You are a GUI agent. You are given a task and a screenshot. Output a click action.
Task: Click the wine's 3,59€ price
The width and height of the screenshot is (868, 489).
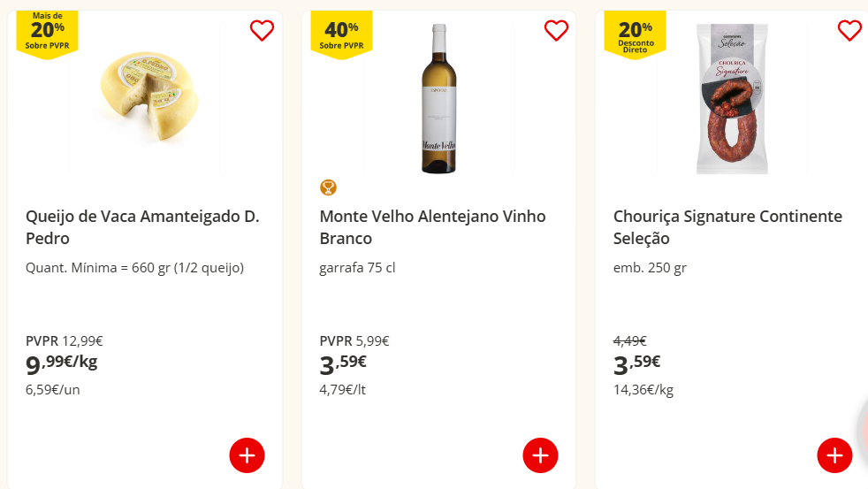pos(343,363)
